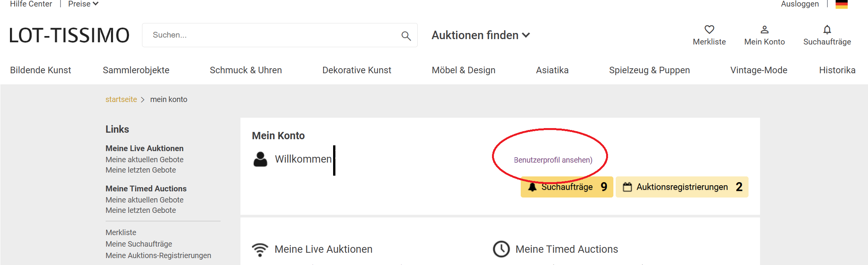Open the Schmuck & Uhren category

246,70
